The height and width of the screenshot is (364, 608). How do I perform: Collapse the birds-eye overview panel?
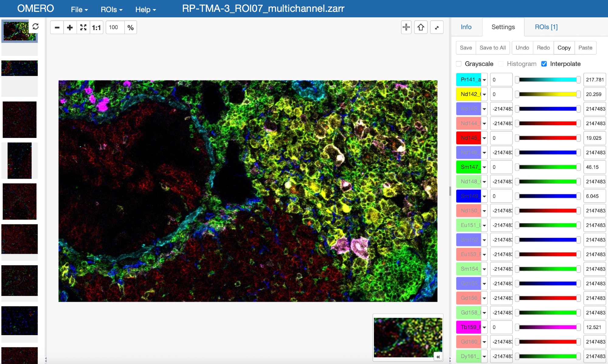[x=438, y=357]
